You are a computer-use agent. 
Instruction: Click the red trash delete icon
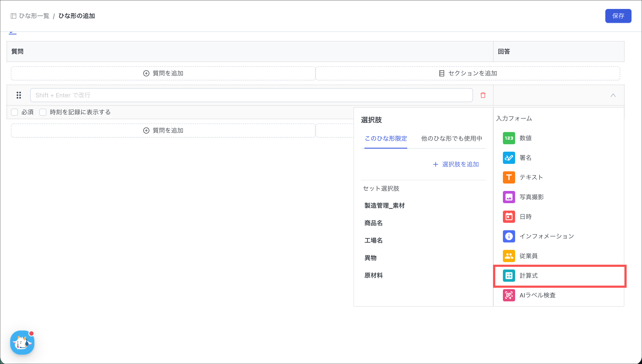(x=483, y=95)
